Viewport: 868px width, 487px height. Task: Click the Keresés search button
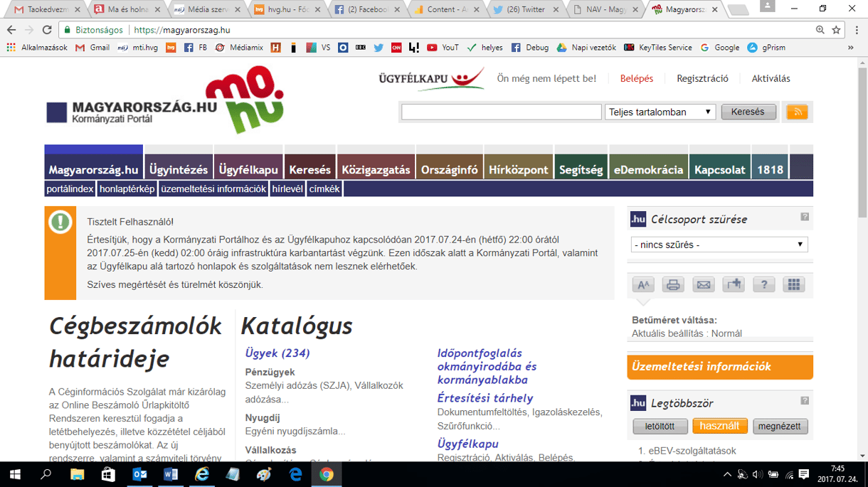748,112
